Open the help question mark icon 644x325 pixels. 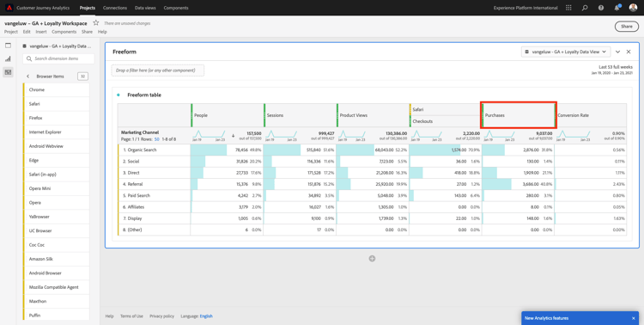pyautogui.click(x=601, y=8)
